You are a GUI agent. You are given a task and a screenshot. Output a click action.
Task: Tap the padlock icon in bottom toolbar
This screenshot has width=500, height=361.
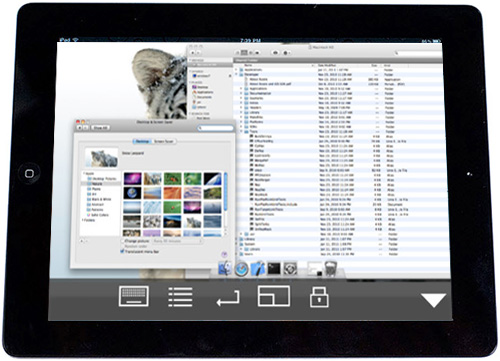click(319, 297)
